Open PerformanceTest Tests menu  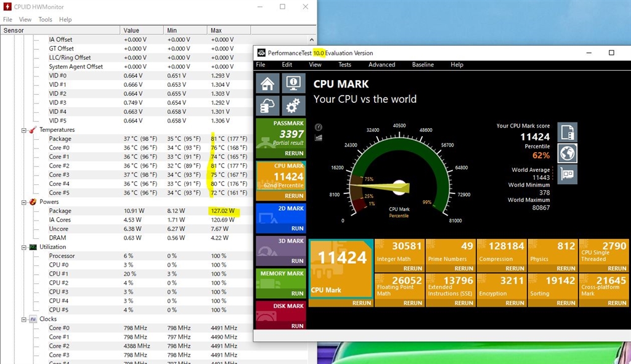[344, 64]
